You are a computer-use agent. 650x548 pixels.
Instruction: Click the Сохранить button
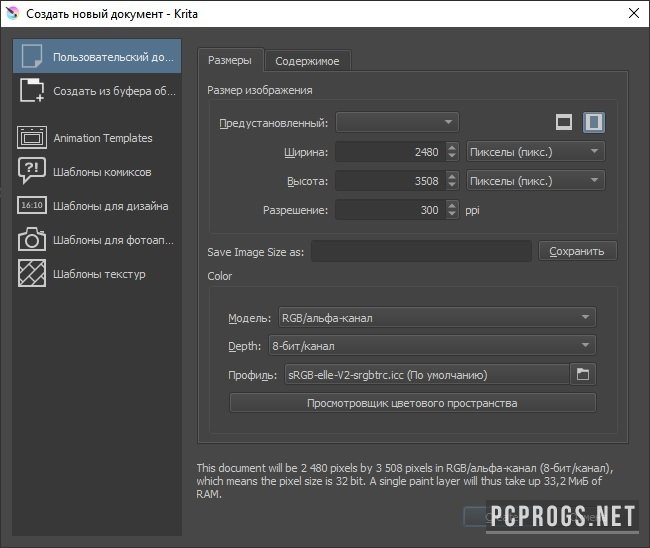[577, 251]
